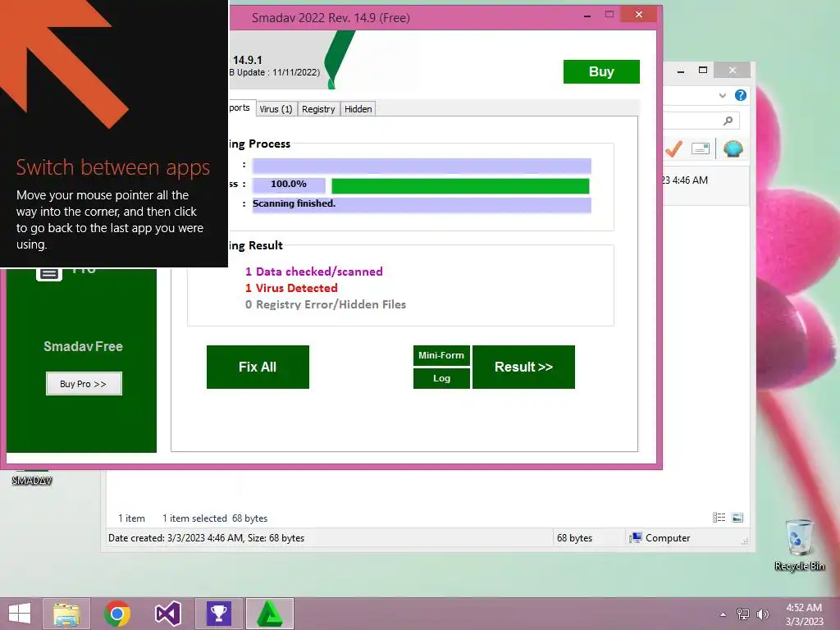
Task: Click the Explorer ribbon card icon
Action: pos(701,148)
